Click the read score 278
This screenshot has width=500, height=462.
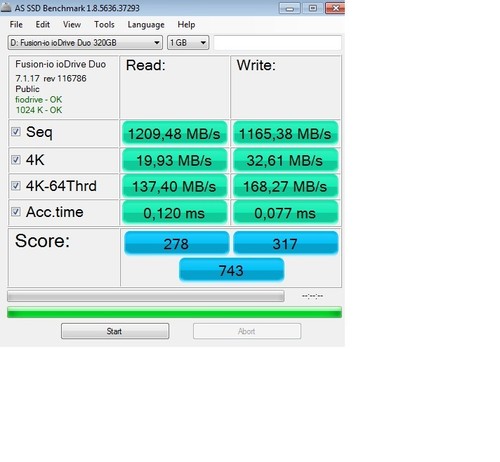coord(176,243)
